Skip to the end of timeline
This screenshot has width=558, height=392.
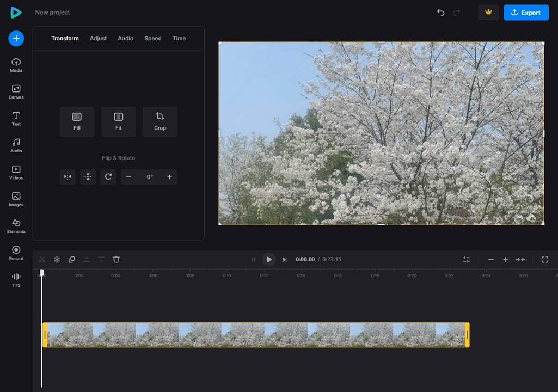click(284, 260)
